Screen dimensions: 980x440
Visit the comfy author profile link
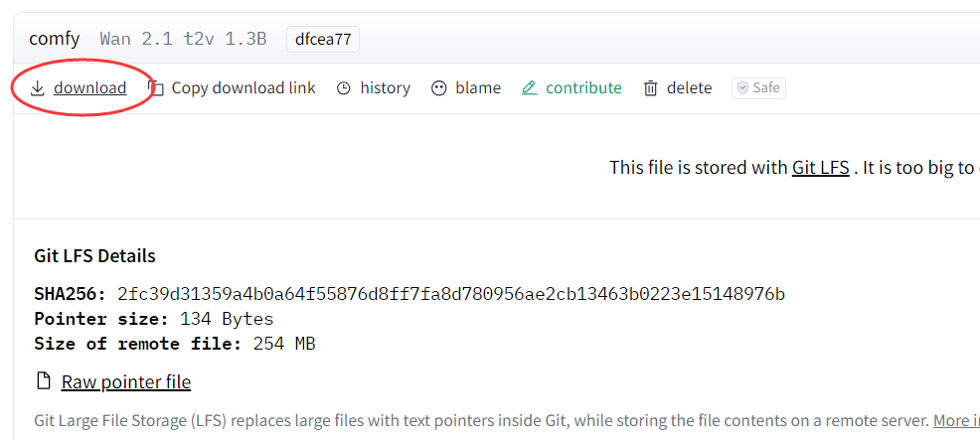click(55, 40)
